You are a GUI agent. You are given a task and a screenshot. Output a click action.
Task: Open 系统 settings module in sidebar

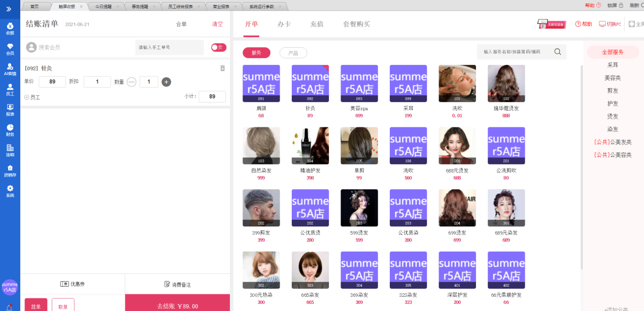click(10, 191)
